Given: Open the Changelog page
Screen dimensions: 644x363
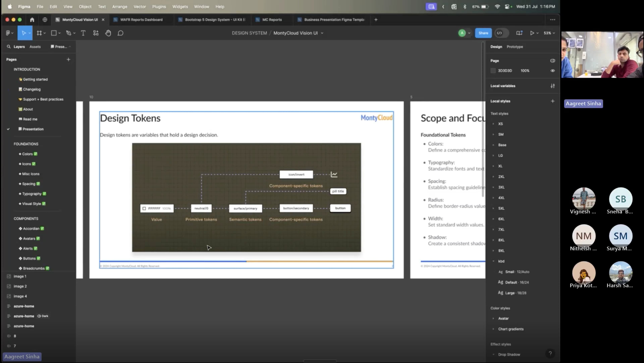Looking at the screenshot, I should (32, 89).
